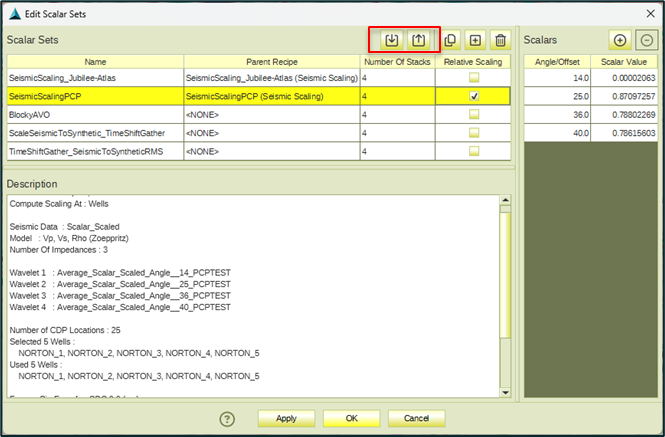
Task: Click the Number Of Stacks column header
Action: (x=397, y=62)
